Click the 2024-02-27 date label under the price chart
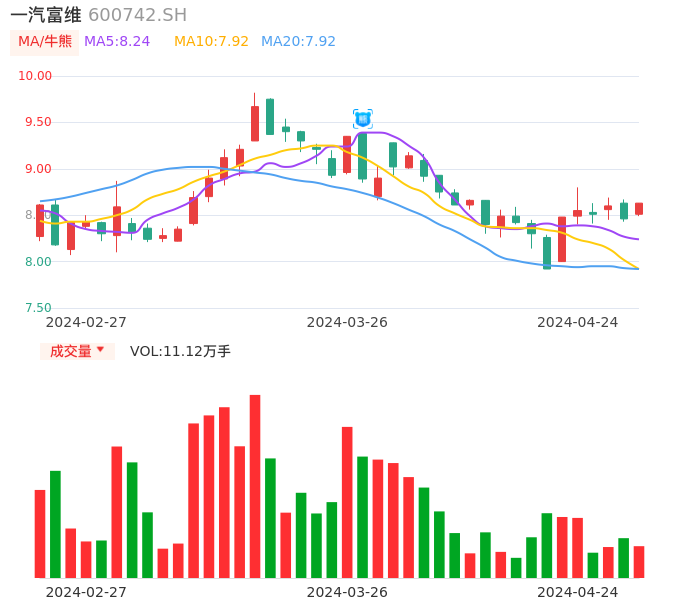This screenshot has height=606, width=686. pos(86,322)
